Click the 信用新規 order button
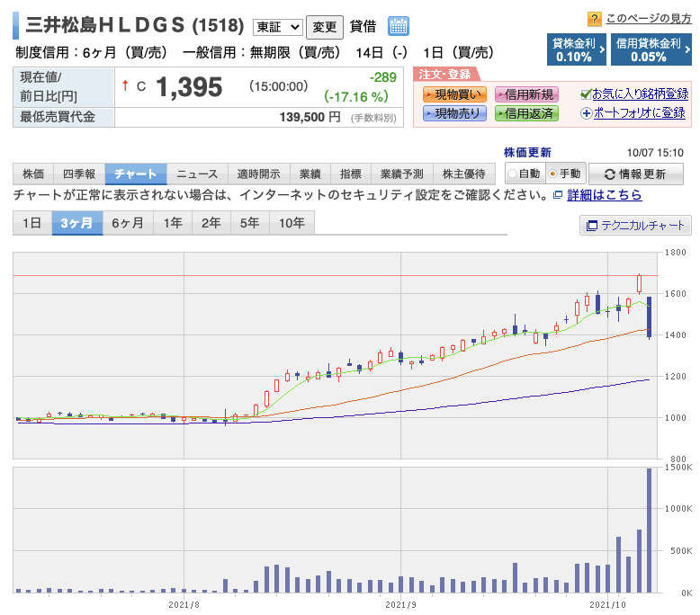Screen dimensions: 700x615 pos(526,94)
